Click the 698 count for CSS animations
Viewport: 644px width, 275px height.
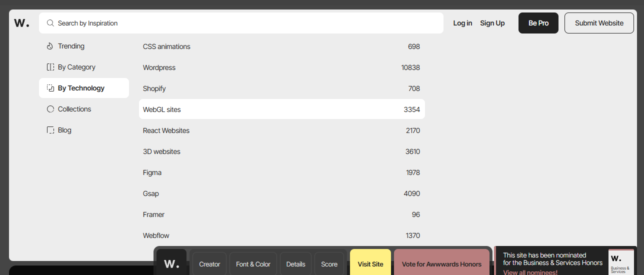[414, 46]
